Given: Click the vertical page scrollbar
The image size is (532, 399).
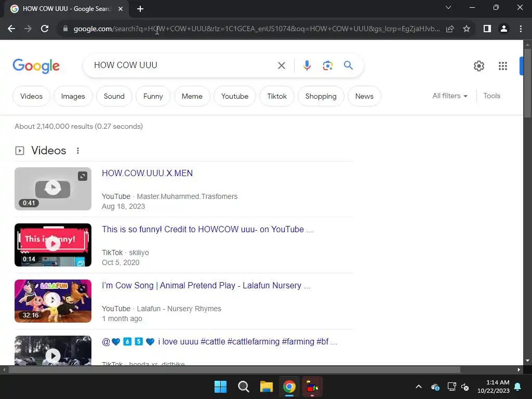Looking at the screenshot, I should tap(527, 83).
